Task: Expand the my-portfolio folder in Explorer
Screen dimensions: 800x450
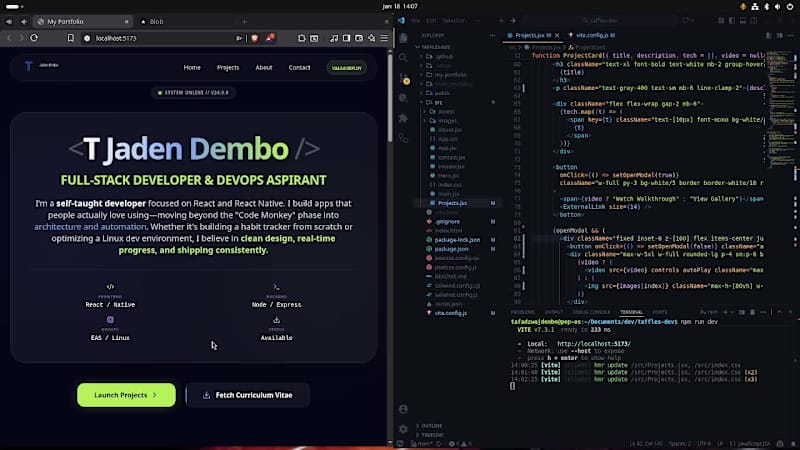Action: (x=451, y=75)
